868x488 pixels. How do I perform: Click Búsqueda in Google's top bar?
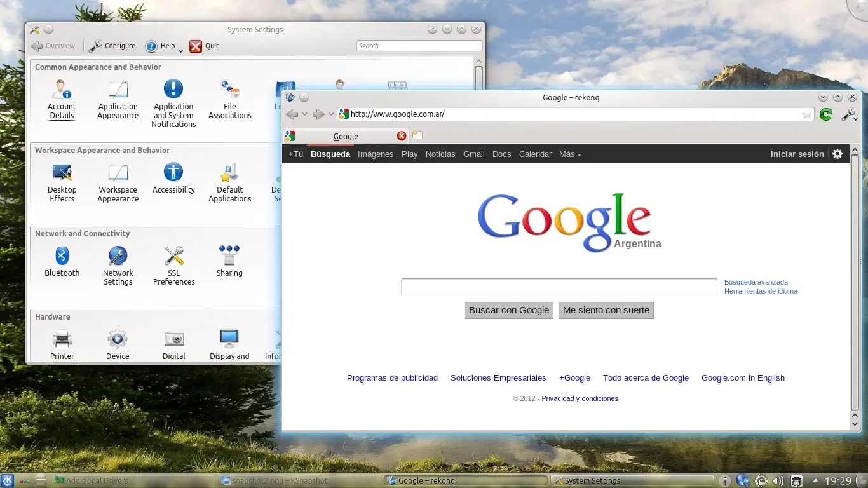pyautogui.click(x=330, y=154)
